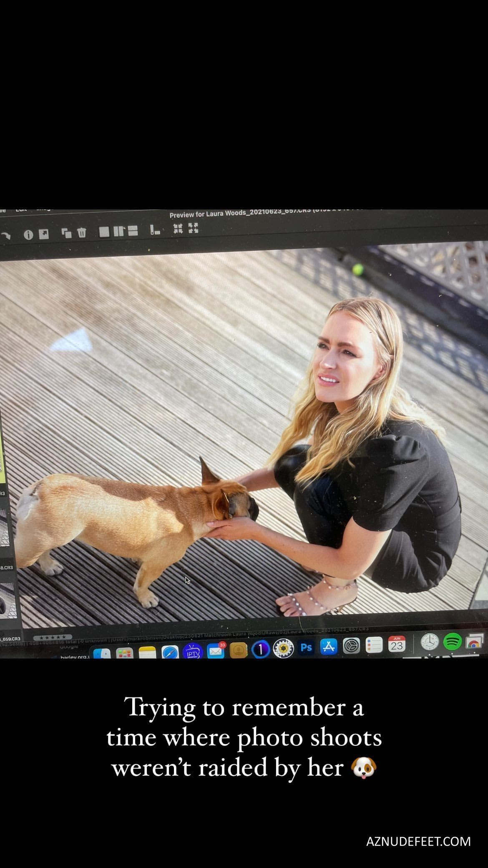Select stacked top-bottom preview layout
488x868 pixels.
pyautogui.click(x=133, y=231)
